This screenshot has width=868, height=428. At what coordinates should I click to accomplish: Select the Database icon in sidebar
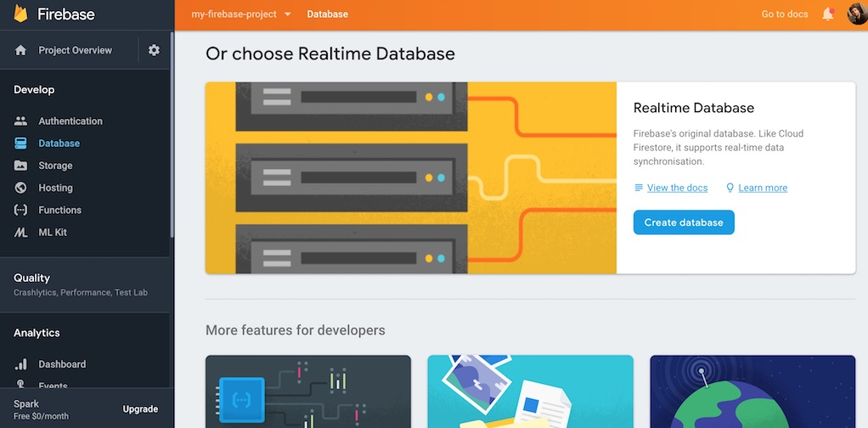pyautogui.click(x=20, y=144)
